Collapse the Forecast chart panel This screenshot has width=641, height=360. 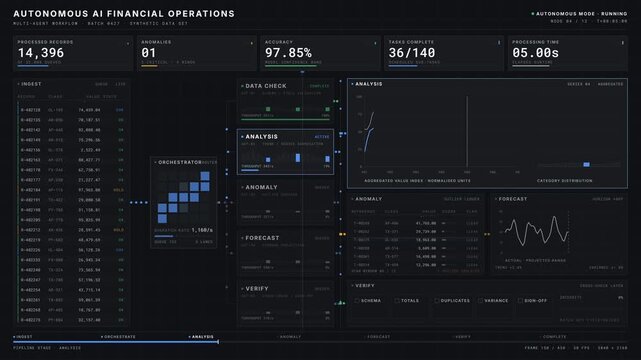click(496, 199)
